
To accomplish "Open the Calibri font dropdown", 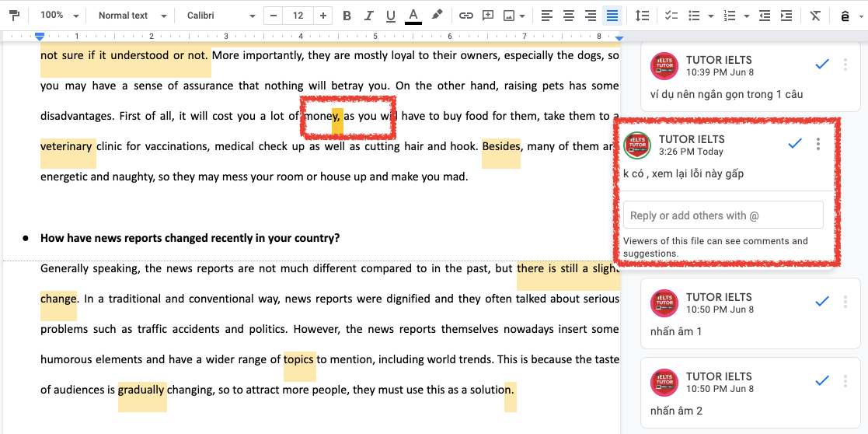I will pos(221,16).
